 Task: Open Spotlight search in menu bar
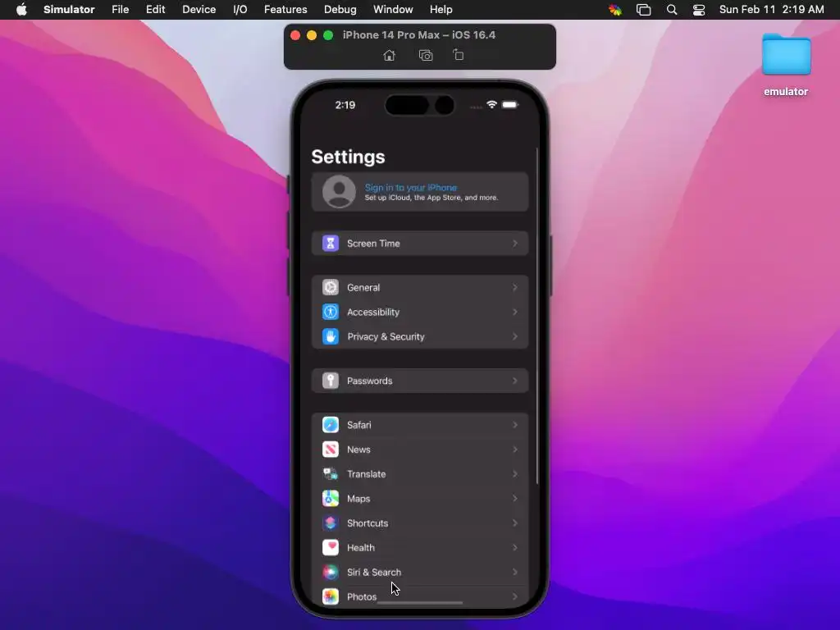672,10
